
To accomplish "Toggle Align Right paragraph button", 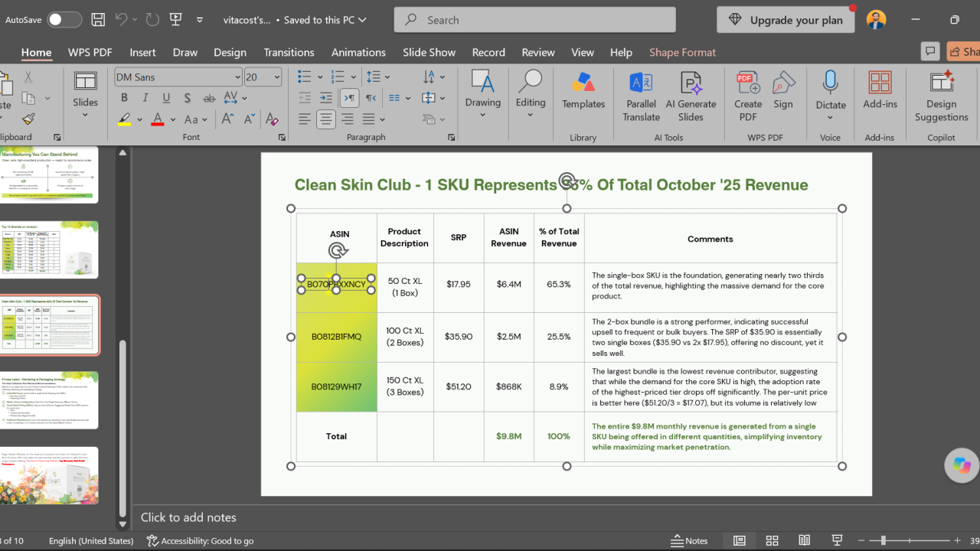I will tap(348, 119).
